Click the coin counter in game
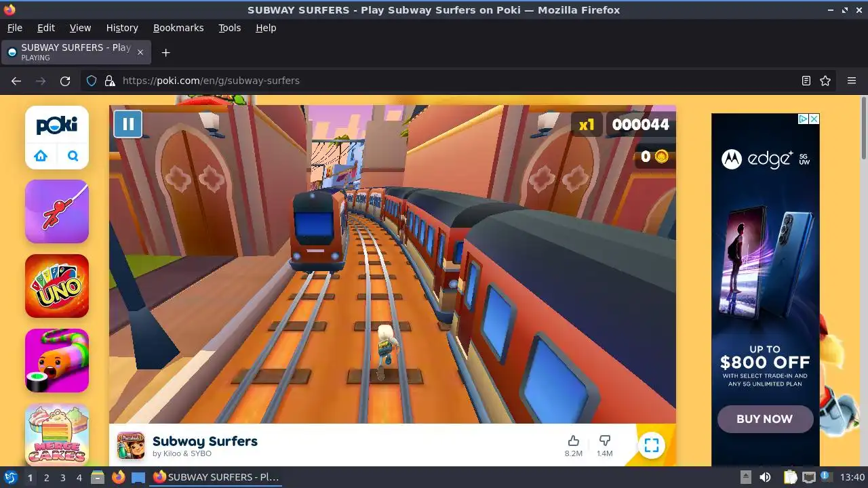Screen dimensions: 868x488 coord(654,157)
